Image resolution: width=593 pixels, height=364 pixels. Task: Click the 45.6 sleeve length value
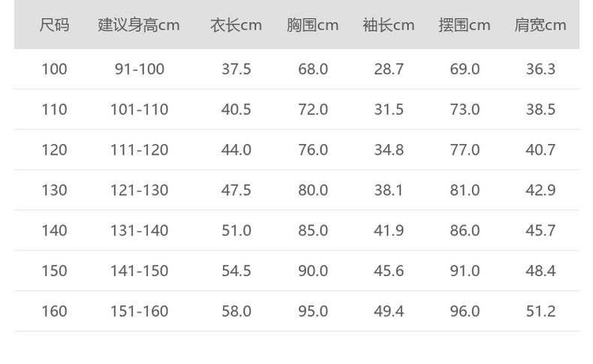click(388, 271)
